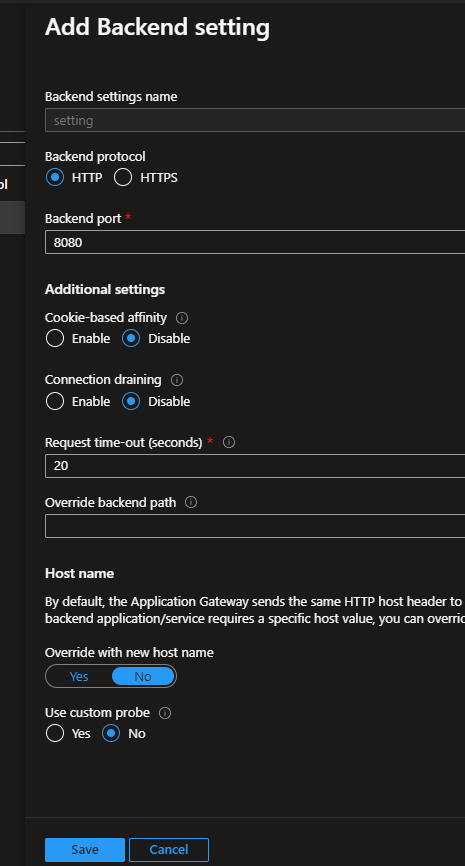Save the backend setting
The image size is (465, 866).
pyautogui.click(x=84, y=850)
